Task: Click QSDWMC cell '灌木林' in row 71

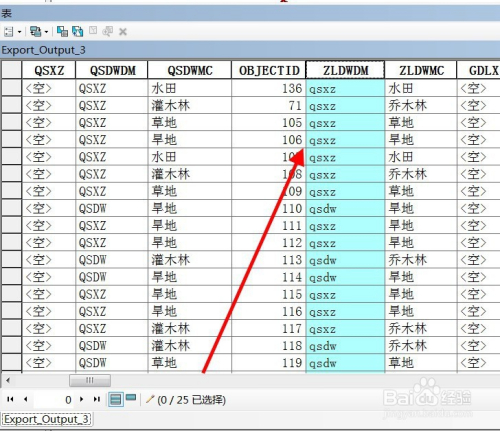Action: click(190, 105)
